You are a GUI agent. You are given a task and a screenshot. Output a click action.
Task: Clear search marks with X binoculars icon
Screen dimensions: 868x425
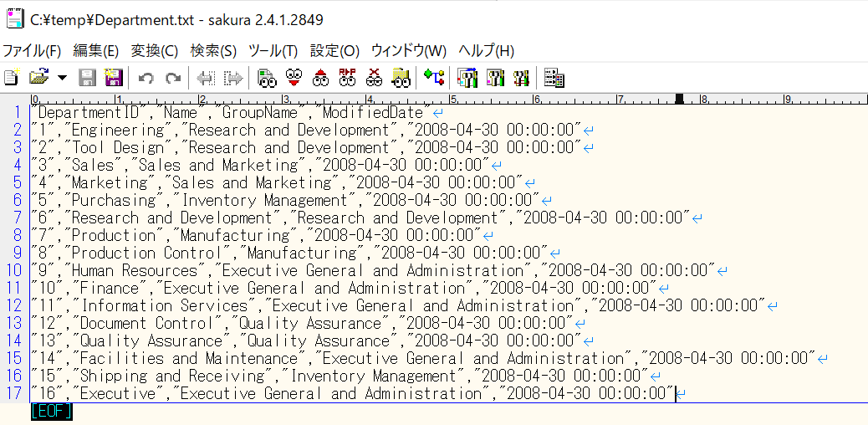375,78
